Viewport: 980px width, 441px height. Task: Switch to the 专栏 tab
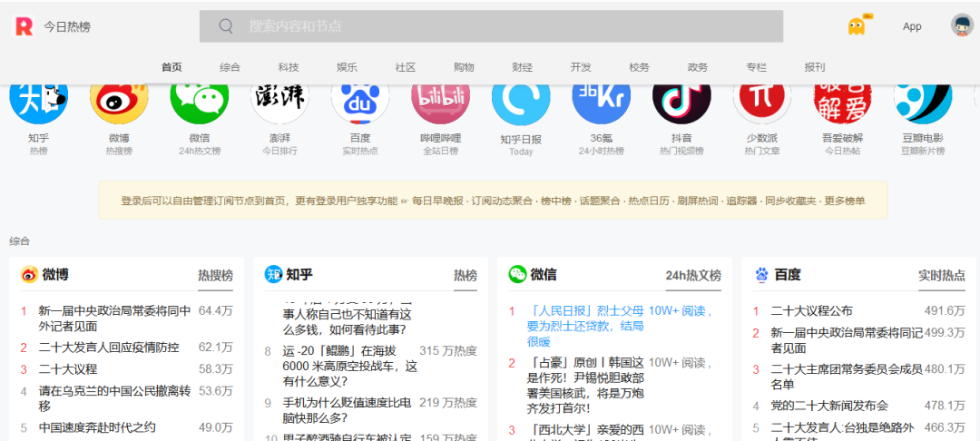tap(756, 67)
